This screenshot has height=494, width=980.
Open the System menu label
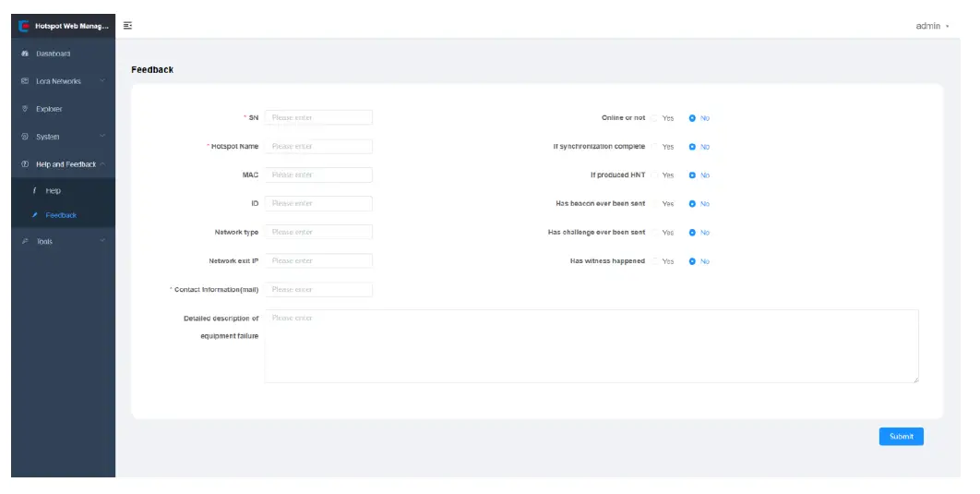click(47, 137)
